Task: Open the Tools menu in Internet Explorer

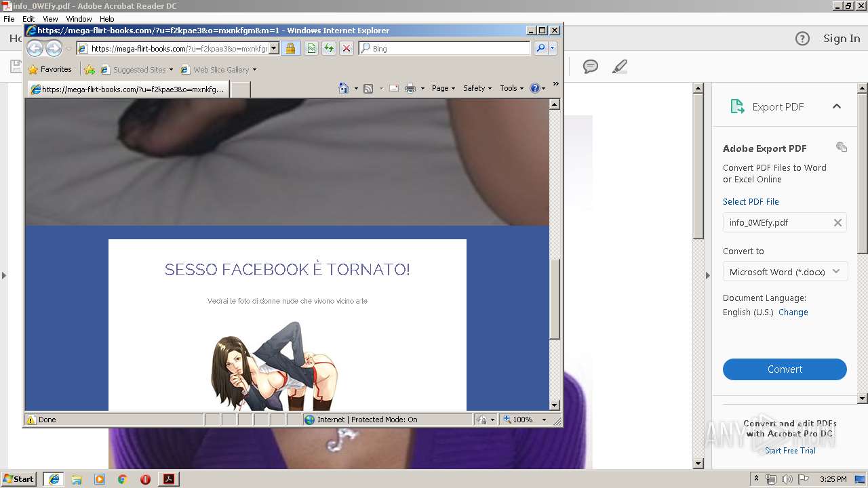Action: coord(511,88)
